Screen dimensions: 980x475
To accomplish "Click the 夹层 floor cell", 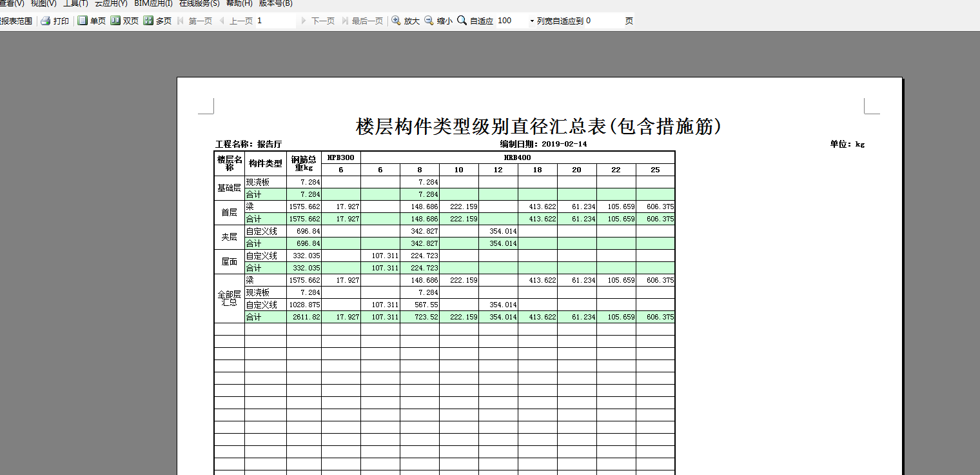I will 230,237.
